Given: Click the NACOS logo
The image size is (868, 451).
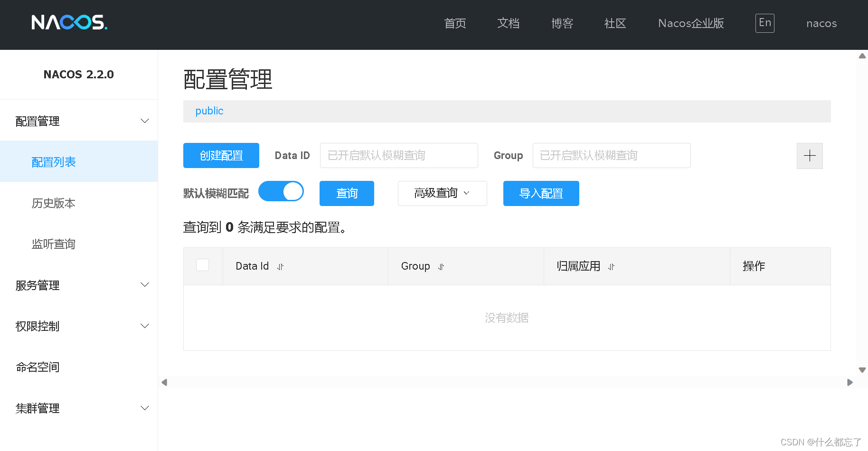Looking at the screenshot, I should (x=69, y=22).
